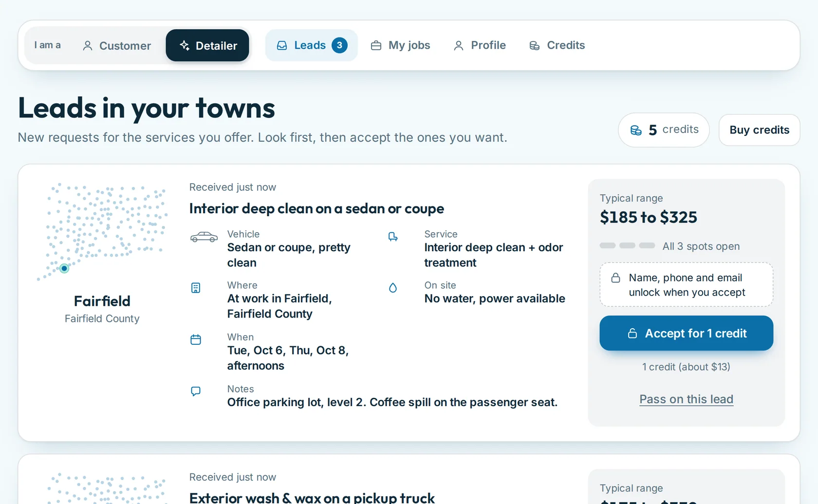This screenshot has width=818, height=504.
Task: Click the Leads count badge showing 3
Action: tap(339, 45)
